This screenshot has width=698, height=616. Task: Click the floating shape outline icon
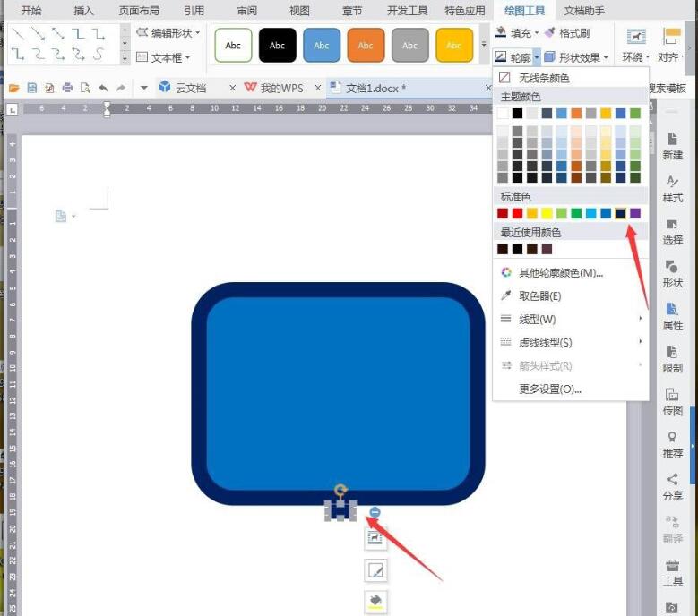(375, 570)
